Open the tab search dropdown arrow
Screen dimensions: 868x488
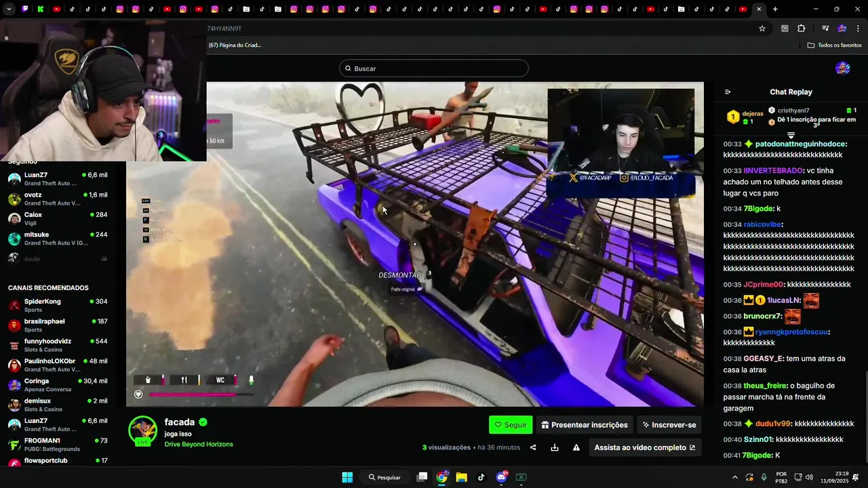pos(8,9)
